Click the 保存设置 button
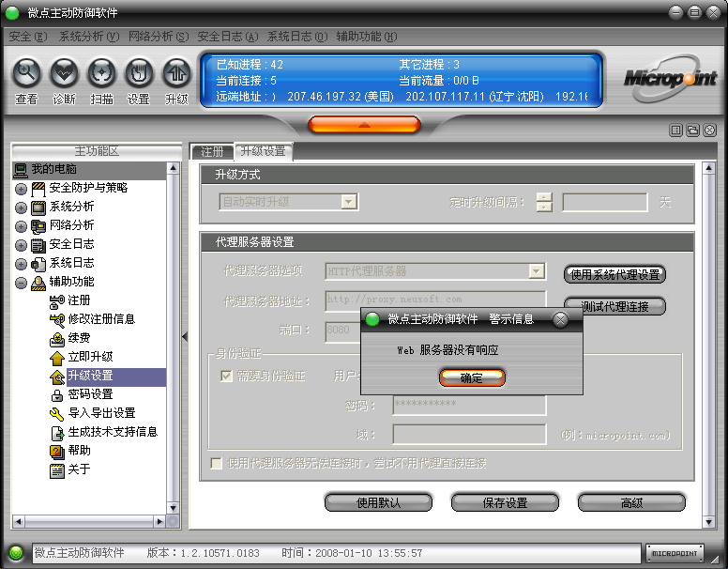Image resolution: width=728 pixels, height=569 pixels. [505, 503]
